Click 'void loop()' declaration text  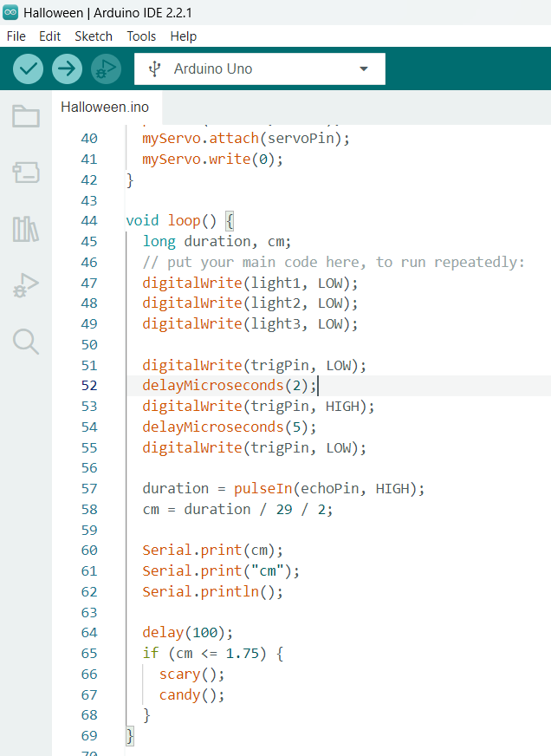tap(171, 221)
